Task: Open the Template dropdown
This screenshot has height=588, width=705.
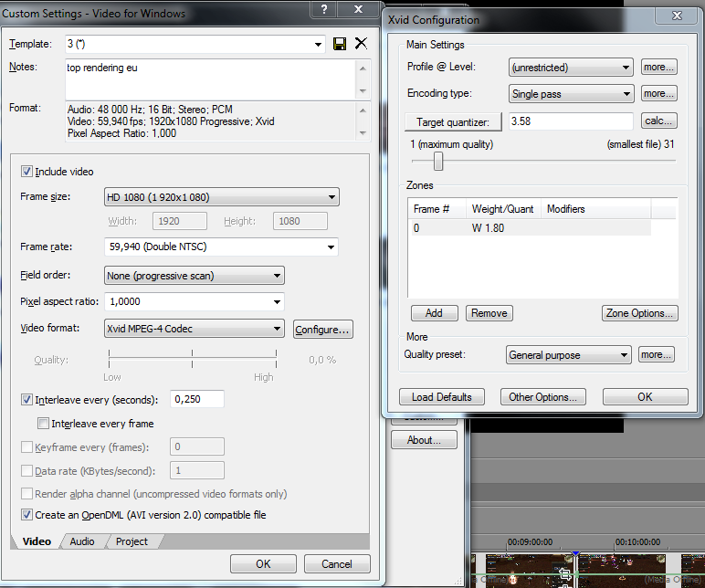Action: pos(318,44)
